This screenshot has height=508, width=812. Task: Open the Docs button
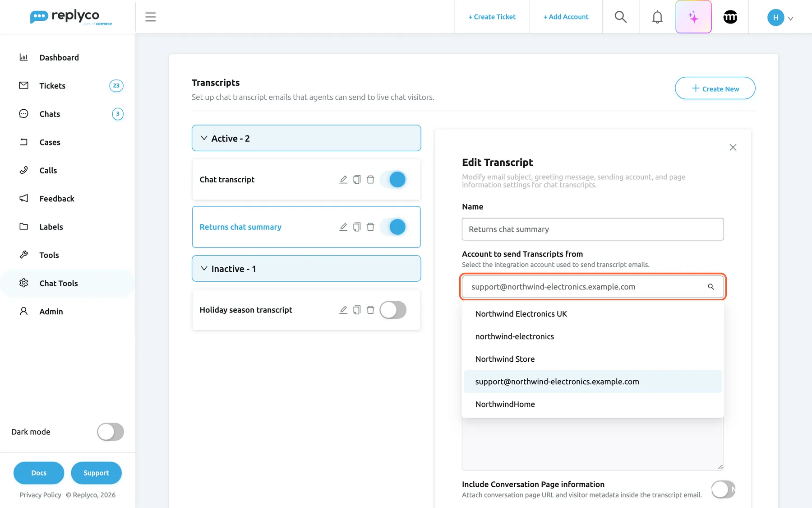[39, 473]
